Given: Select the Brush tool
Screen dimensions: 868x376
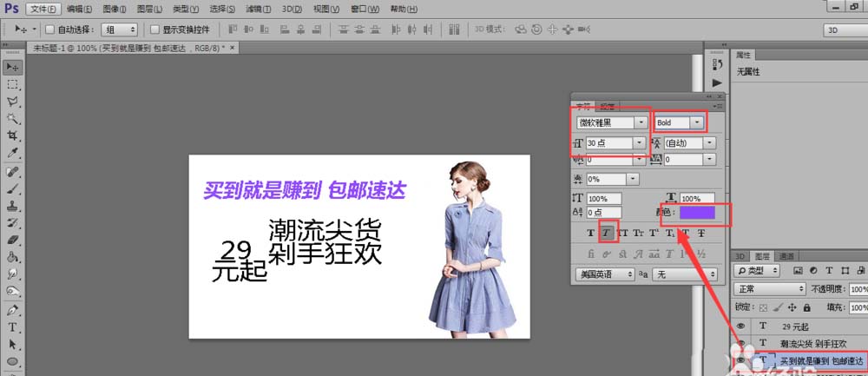Looking at the screenshot, I should click(12, 188).
